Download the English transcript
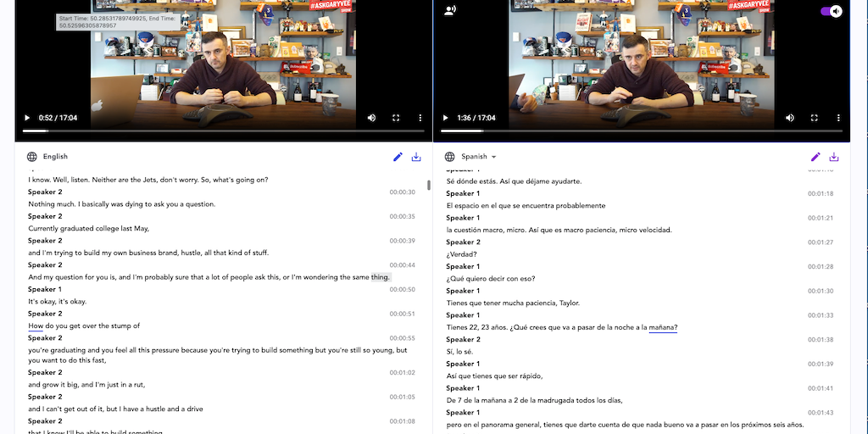Screen dimensions: 868x434 [416, 157]
